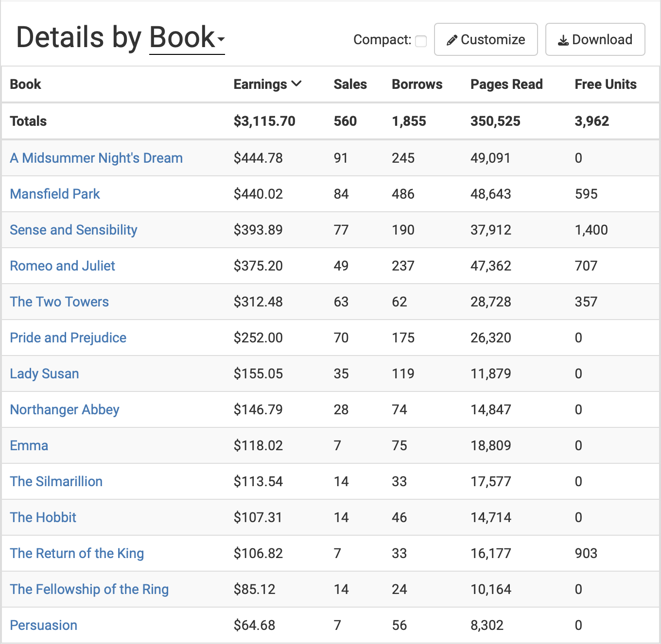Open the Northanger Abbey link
661x644 pixels.
pos(65,409)
